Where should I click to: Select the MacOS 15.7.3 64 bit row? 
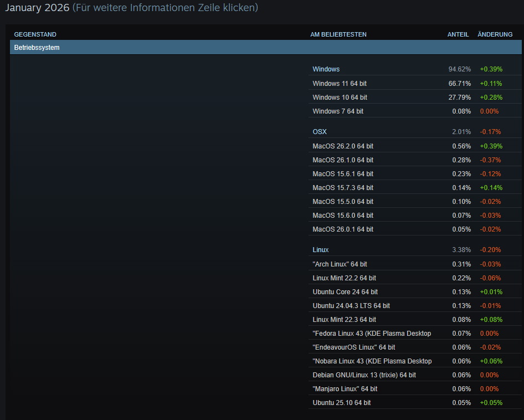click(415, 188)
